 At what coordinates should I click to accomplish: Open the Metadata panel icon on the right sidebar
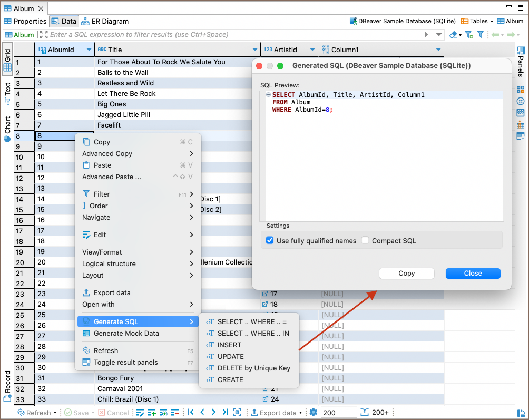[x=521, y=112]
